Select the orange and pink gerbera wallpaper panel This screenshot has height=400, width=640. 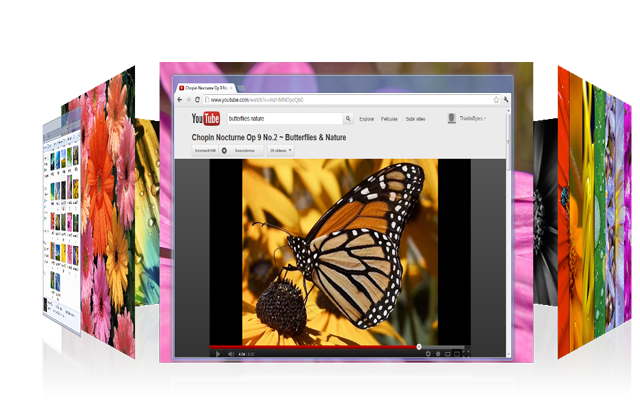pyautogui.click(x=108, y=212)
